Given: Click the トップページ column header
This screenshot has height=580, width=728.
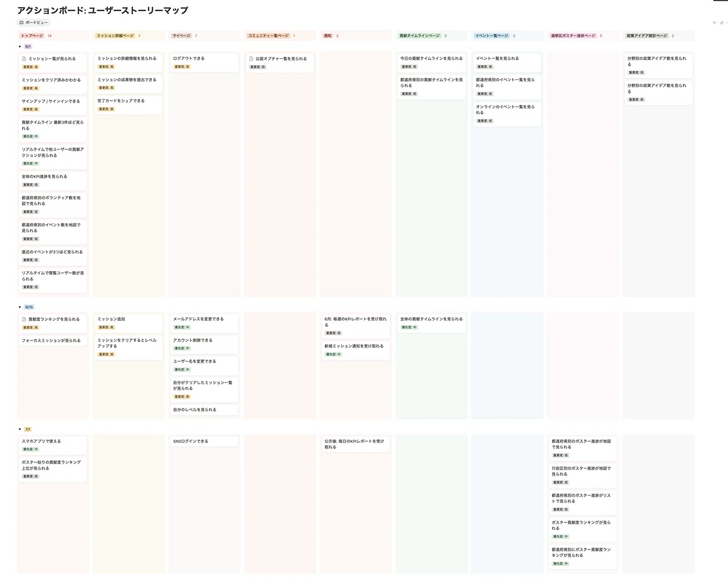Looking at the screenshot, I should pos(32,36).
